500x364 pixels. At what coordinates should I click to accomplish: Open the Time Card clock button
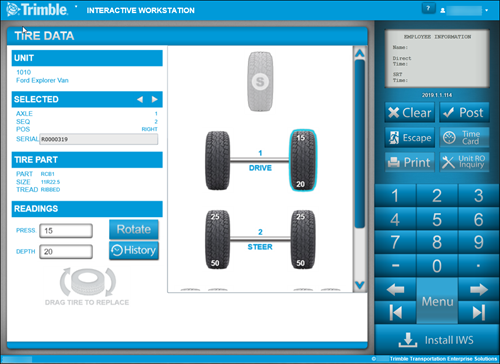point(464,137)
